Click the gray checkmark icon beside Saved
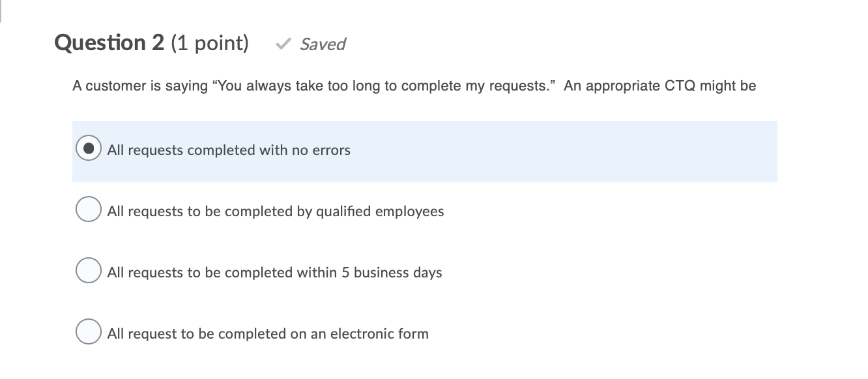Viewport: 868px width, 379px height. 283,44
